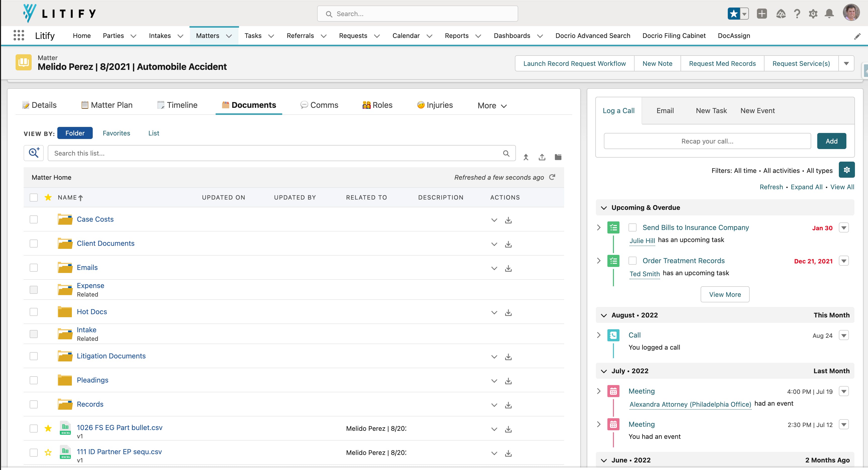Open the Email activity tab

click(x=665, y=111)
